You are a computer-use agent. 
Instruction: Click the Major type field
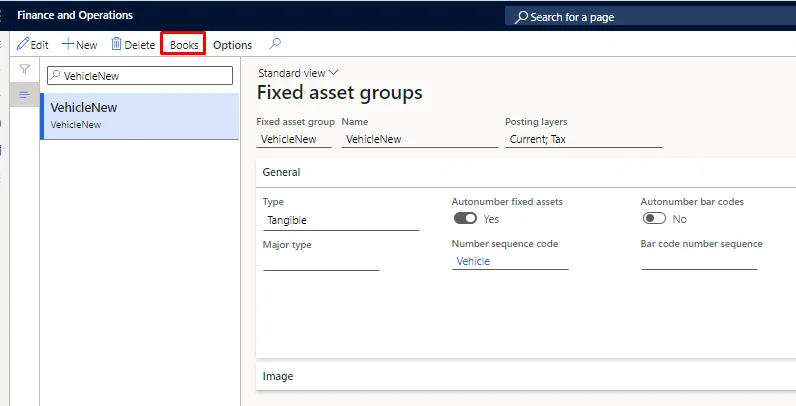pyautogui.click(x=321, y=263)
